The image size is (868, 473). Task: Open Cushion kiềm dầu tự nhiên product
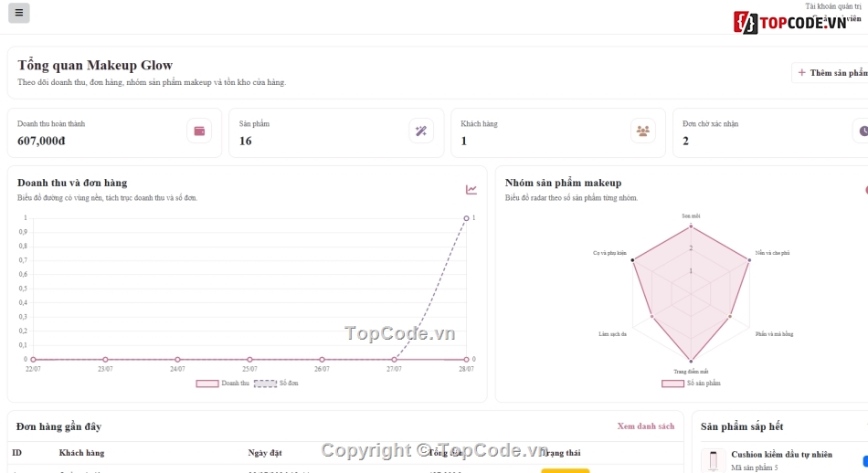coord(781,454)
